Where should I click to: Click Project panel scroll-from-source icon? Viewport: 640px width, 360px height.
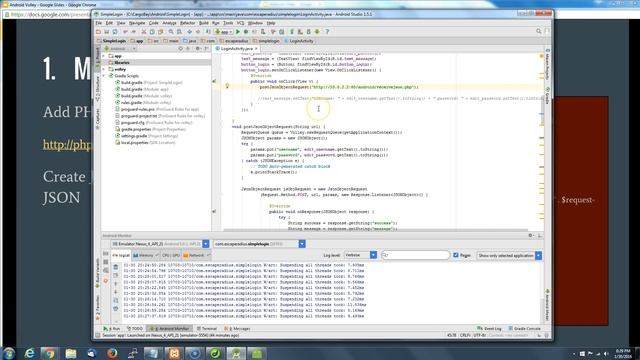click(180, 49)
